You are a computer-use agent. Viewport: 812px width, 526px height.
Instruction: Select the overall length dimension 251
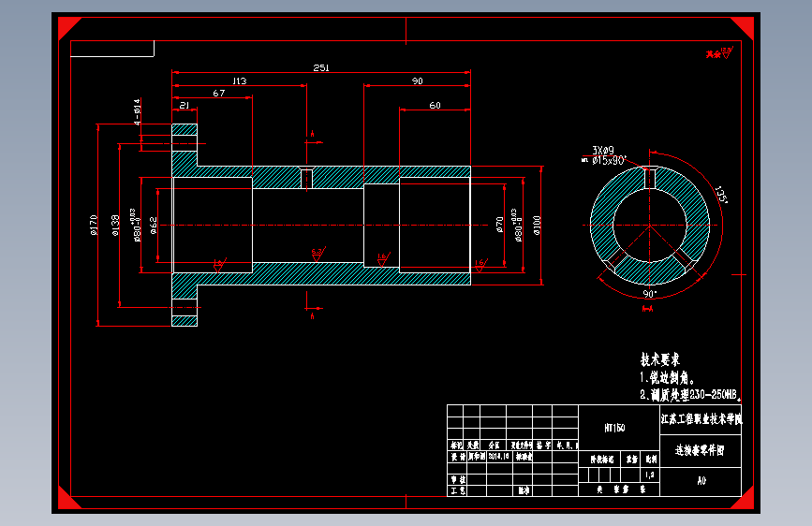tap(321, 67)
